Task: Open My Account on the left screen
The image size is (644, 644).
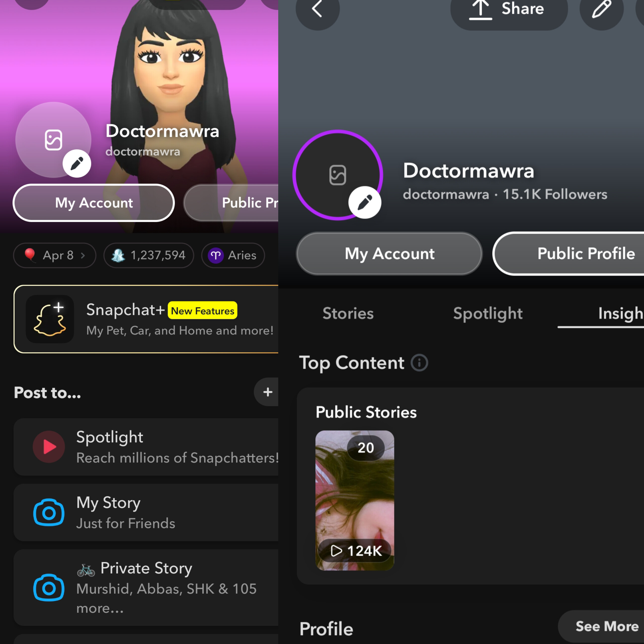Action: (x=94, y=203)
